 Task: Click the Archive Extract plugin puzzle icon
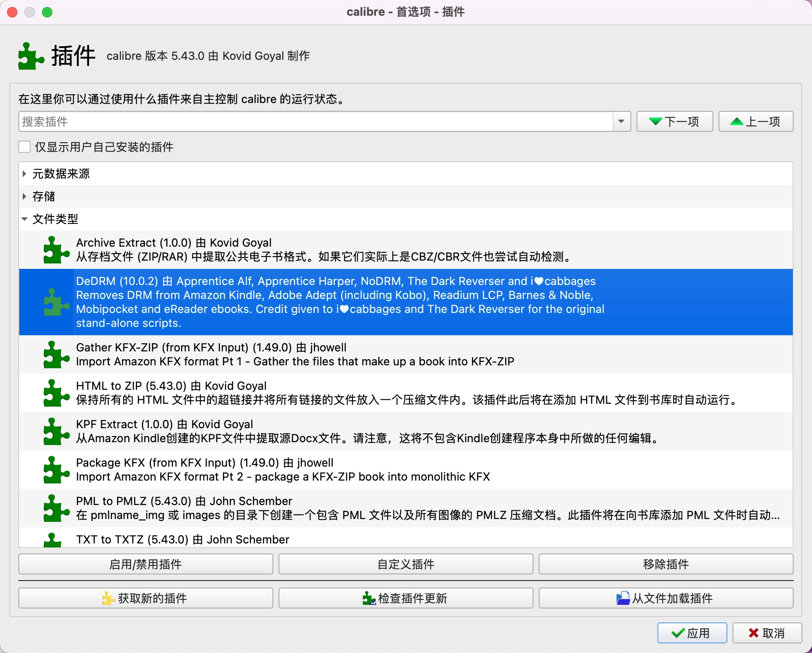pyautogui.click(x=56, y=250)
